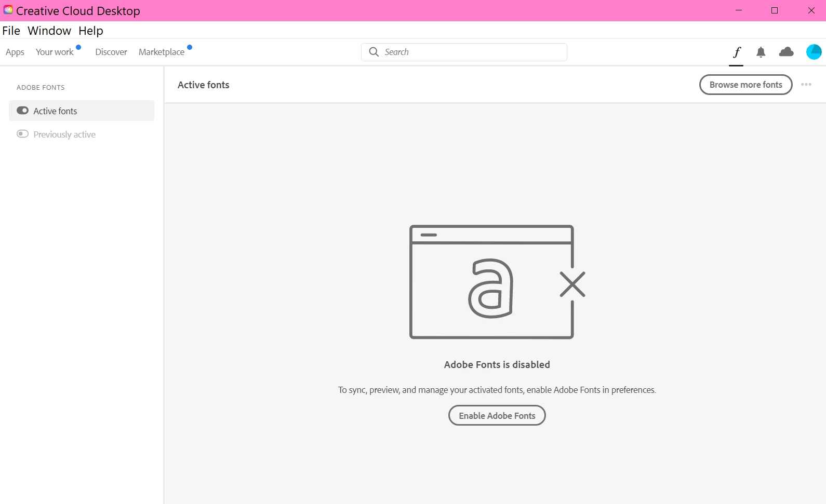Open the Adobe Fonts script-f icon

(736, 52)
